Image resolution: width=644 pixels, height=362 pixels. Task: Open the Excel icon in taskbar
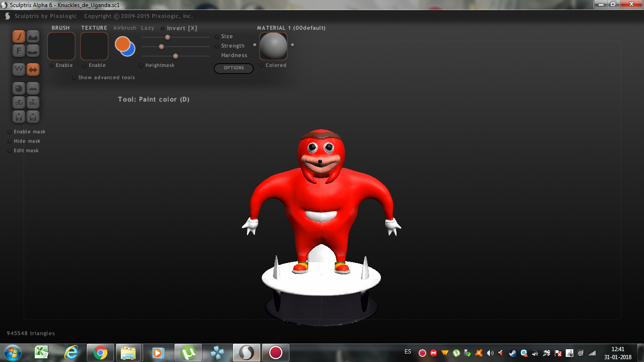(42, 352)
